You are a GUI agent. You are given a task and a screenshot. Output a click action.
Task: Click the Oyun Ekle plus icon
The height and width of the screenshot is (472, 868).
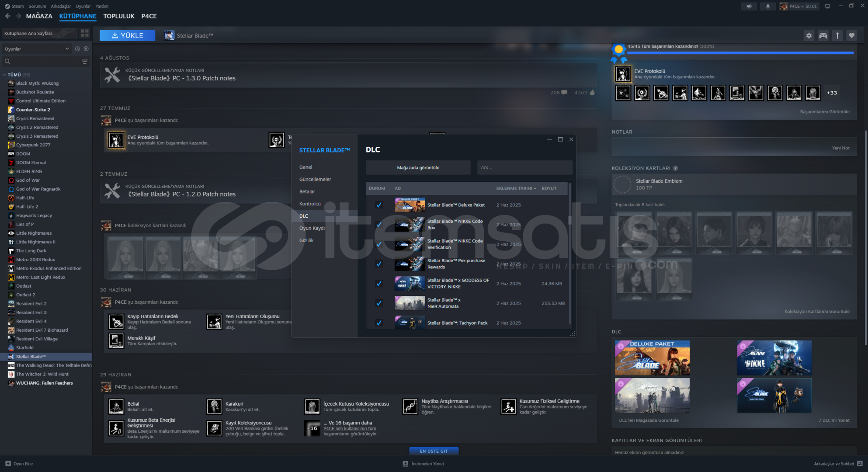click(8, 464)
